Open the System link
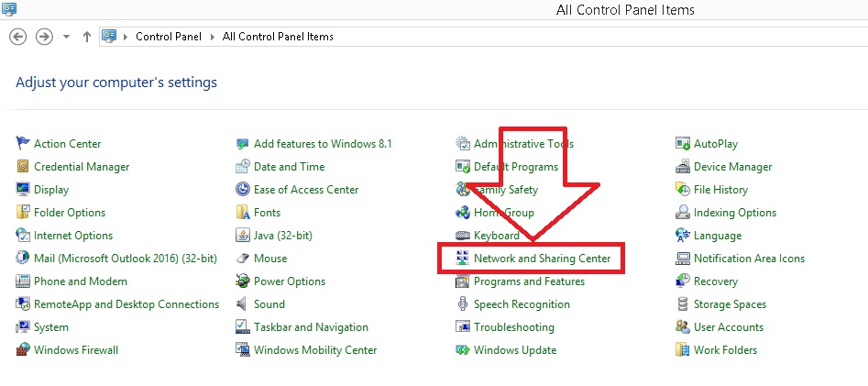This screenshot has height=386, width=868. coord(51,327)
